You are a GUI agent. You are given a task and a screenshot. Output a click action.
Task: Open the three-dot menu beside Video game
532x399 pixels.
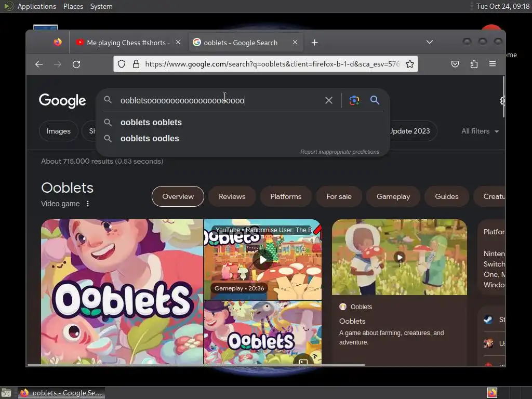point(87,204)
